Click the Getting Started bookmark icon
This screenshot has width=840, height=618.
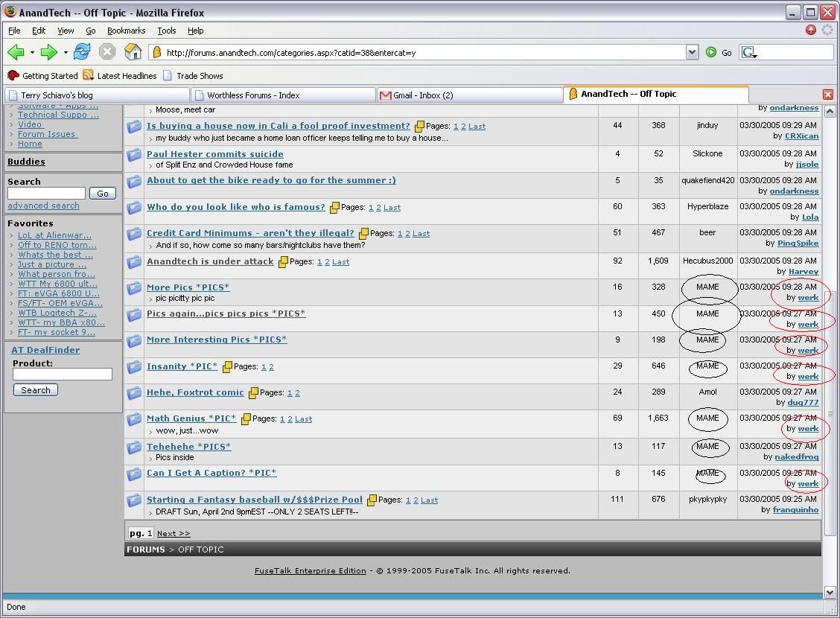[13, 75]
